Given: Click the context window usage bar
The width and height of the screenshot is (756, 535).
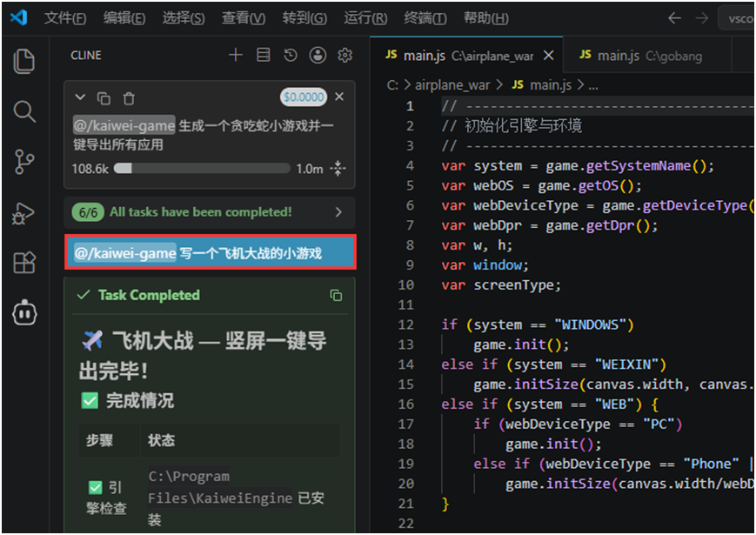Looking at the screenshot, I should 202,169.
